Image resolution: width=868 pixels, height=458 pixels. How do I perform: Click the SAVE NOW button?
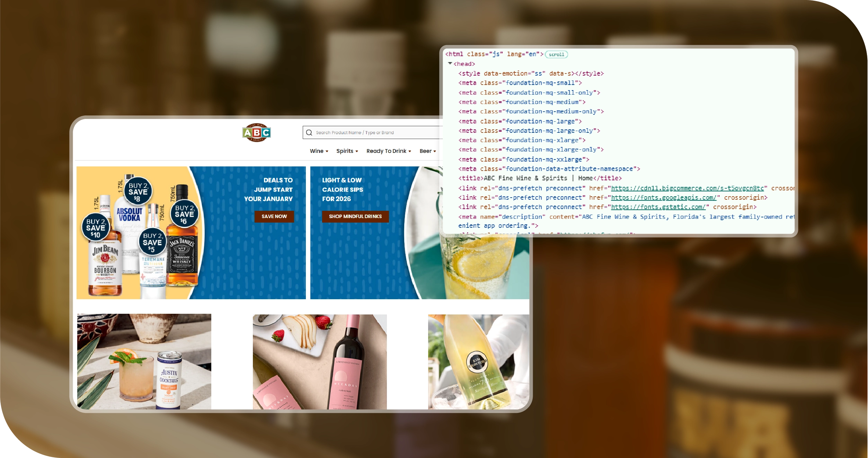(274, 216)
